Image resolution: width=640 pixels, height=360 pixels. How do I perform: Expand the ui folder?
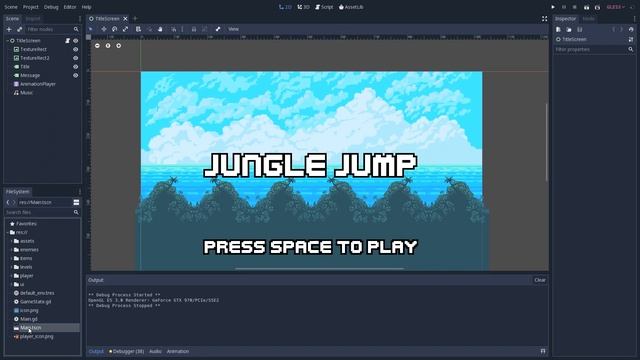pos(11,284)
